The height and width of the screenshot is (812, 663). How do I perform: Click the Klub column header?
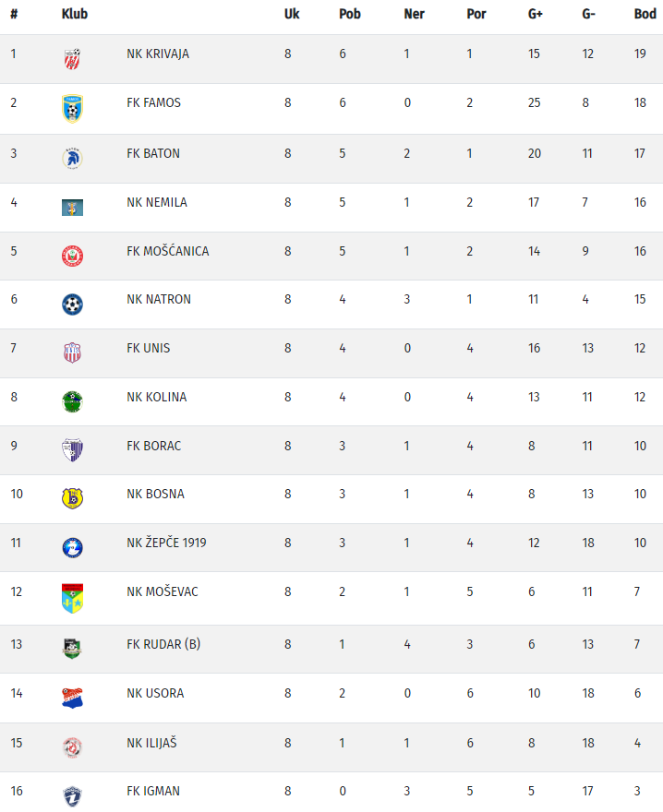tap(74, 15)
